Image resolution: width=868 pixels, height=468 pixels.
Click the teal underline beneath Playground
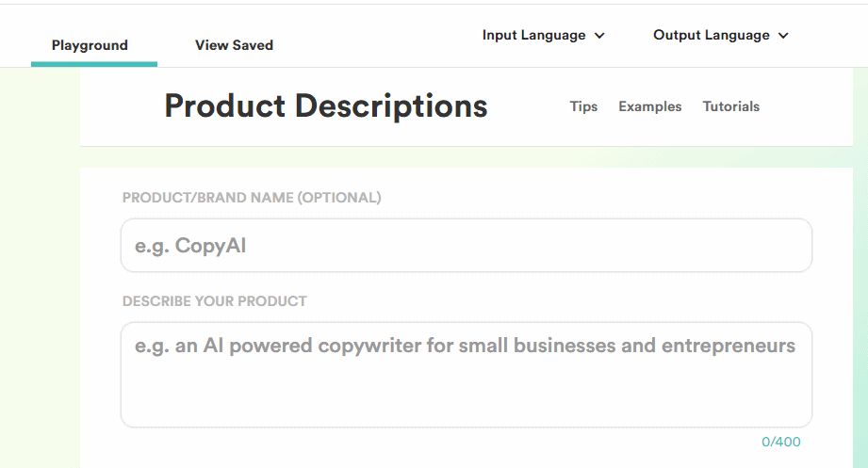click(x=94, y=64)
